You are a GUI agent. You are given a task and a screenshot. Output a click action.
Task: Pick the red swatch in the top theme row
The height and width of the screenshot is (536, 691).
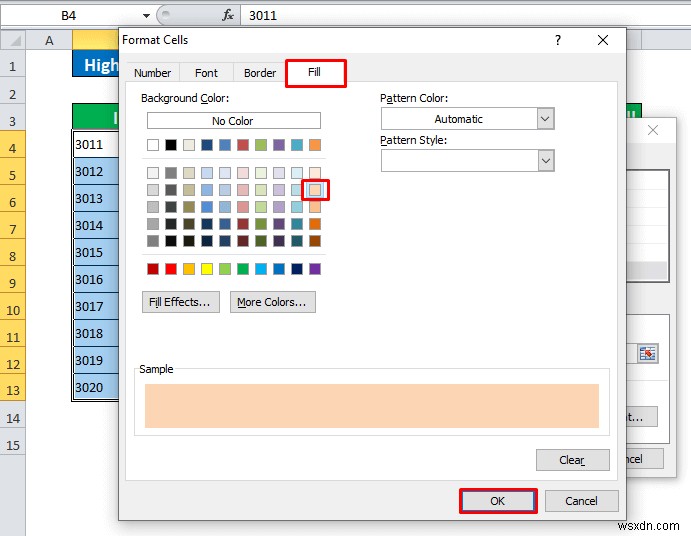(243, 145)
